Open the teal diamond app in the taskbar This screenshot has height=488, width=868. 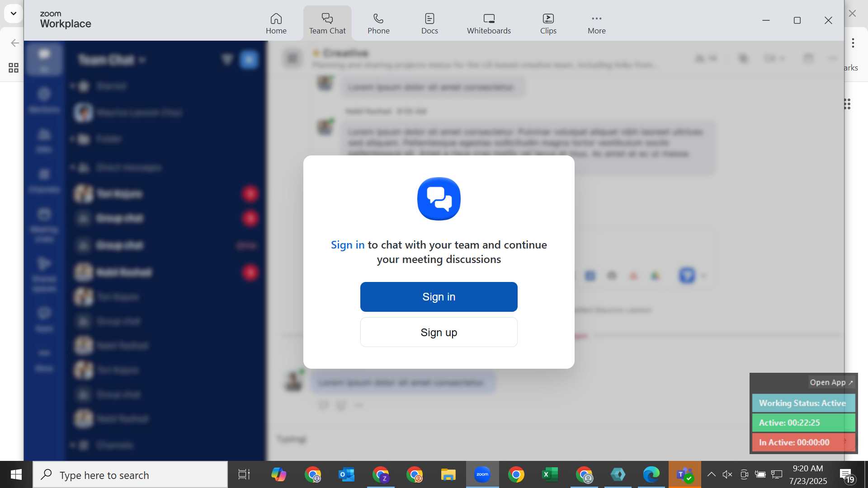click(618, 474)
